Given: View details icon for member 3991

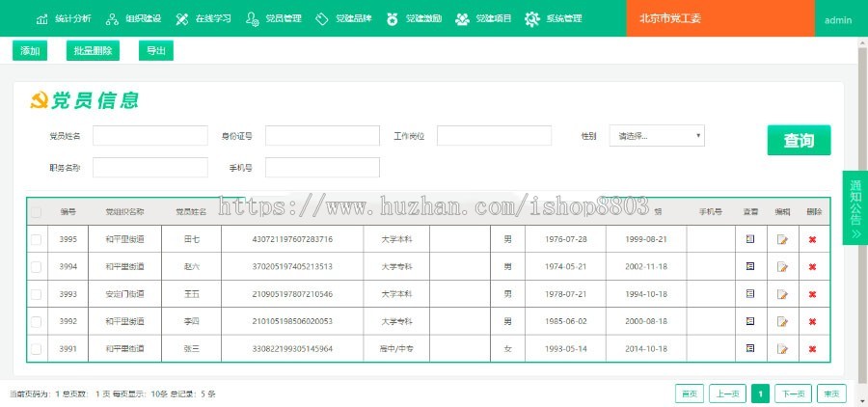Looking at the screenshot, I should click(x=750, y=348).
